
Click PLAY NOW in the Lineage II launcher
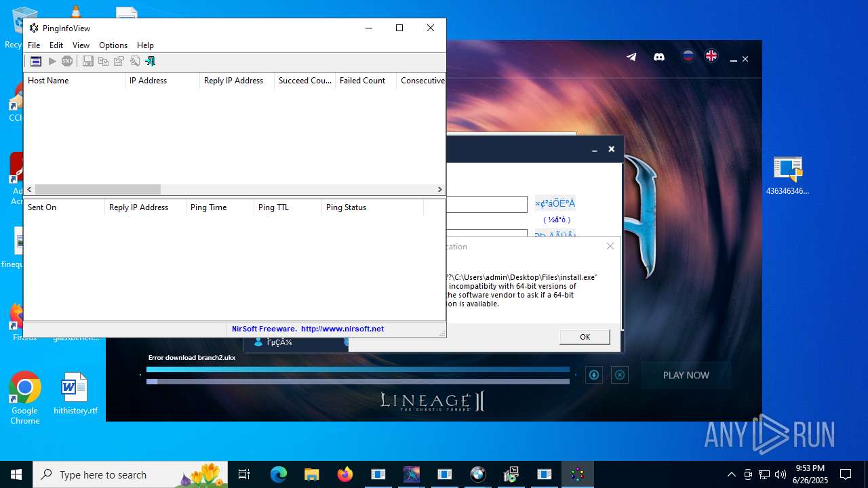(686, 375)
